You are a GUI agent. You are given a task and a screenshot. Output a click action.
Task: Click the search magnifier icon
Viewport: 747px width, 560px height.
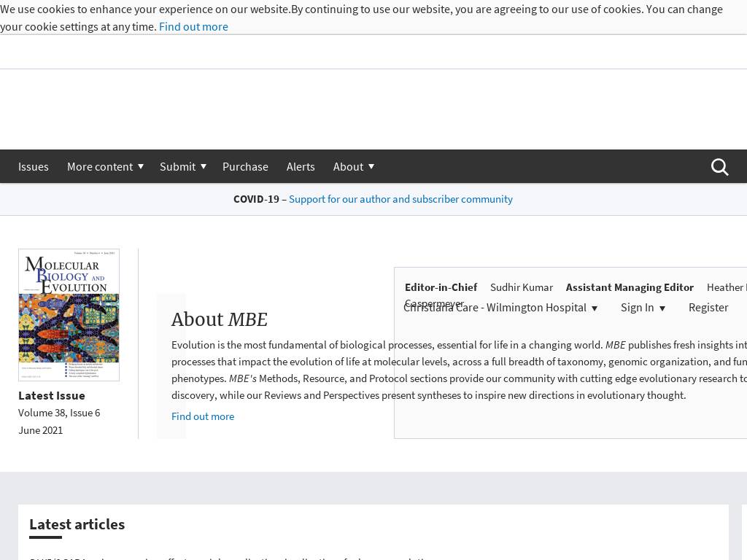(x=719, y=167)
